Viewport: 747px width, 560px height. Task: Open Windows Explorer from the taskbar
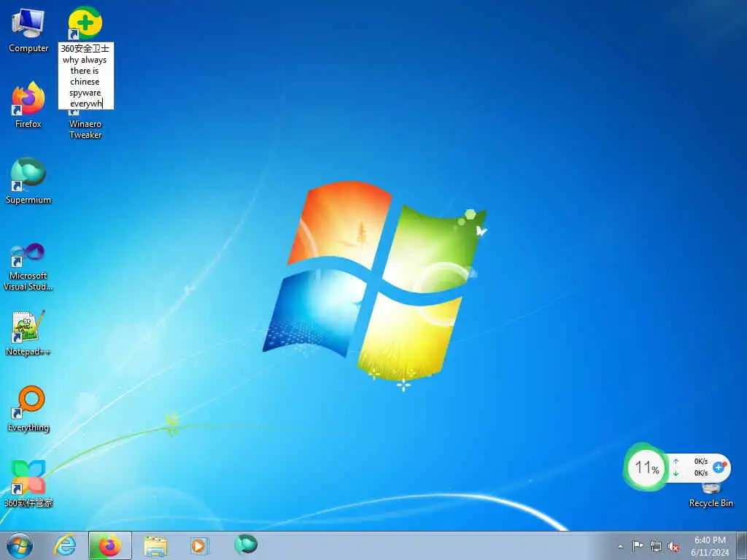click(155, 545)
